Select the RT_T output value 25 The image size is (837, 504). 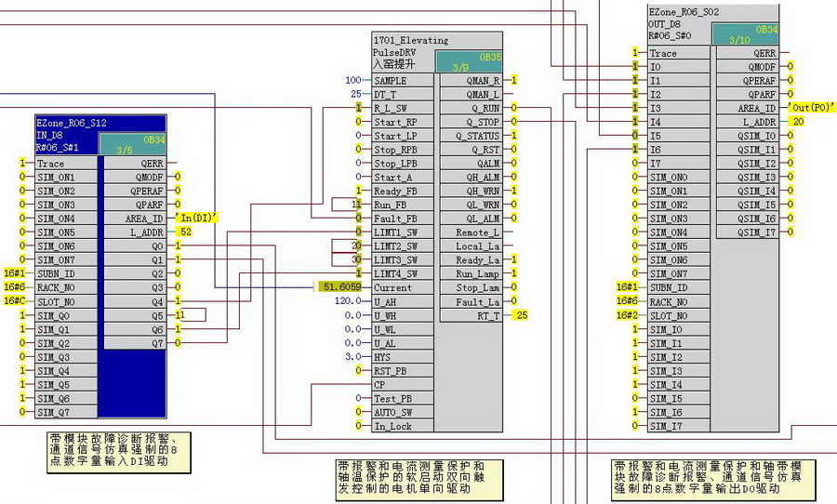(522, 315)
